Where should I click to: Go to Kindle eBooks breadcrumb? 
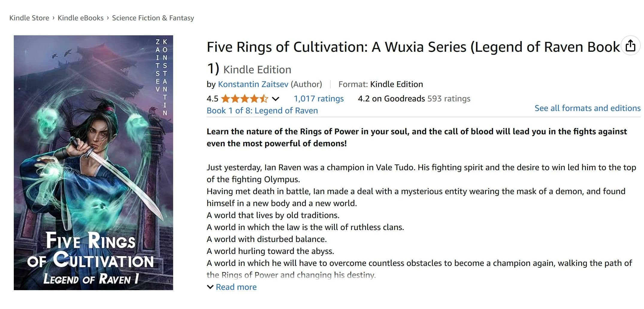81,18
